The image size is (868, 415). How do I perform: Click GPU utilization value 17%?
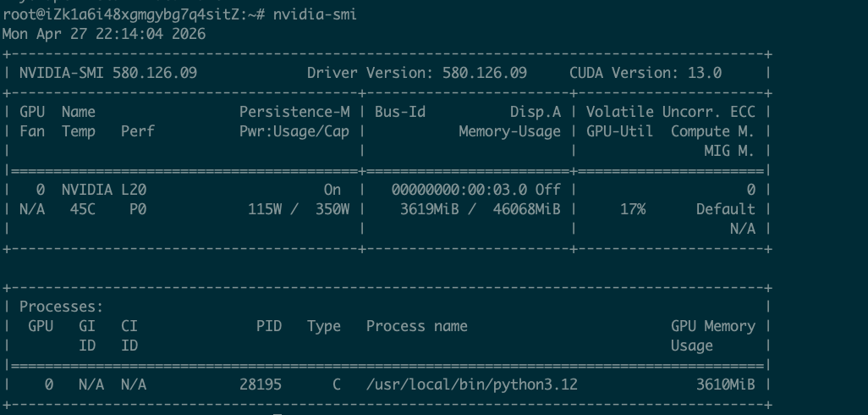[x=633, y=209]
